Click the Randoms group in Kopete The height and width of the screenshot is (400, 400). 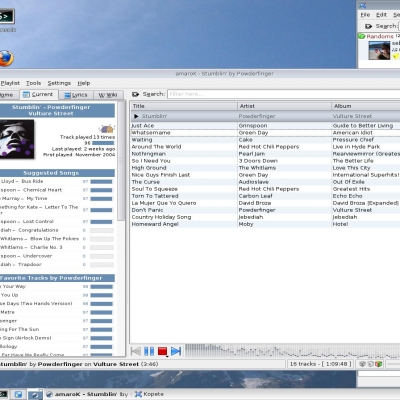click(380, 36)
